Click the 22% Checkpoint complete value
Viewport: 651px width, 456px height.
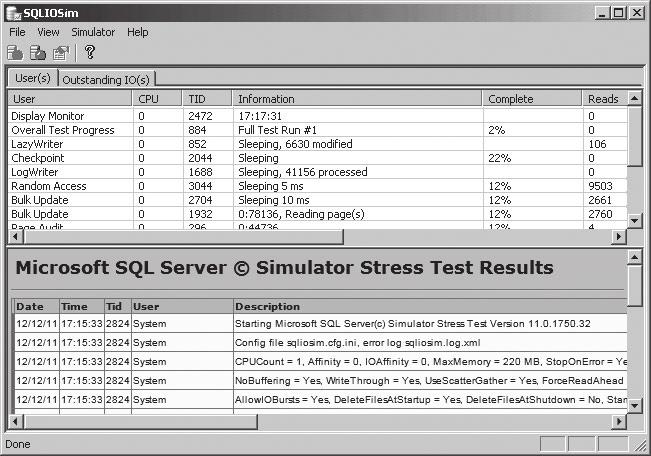[x=499, y=158]
